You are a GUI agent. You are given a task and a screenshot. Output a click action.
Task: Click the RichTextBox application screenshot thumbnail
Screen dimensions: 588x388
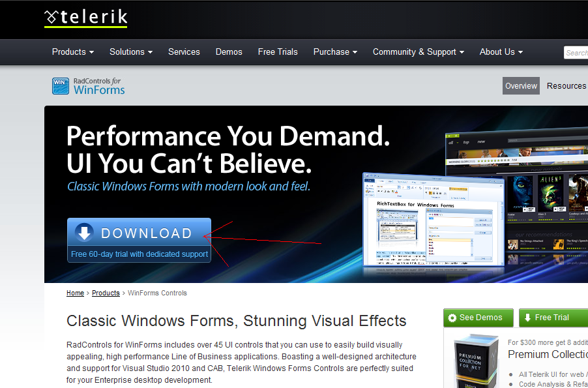click(x=434, y=219)
